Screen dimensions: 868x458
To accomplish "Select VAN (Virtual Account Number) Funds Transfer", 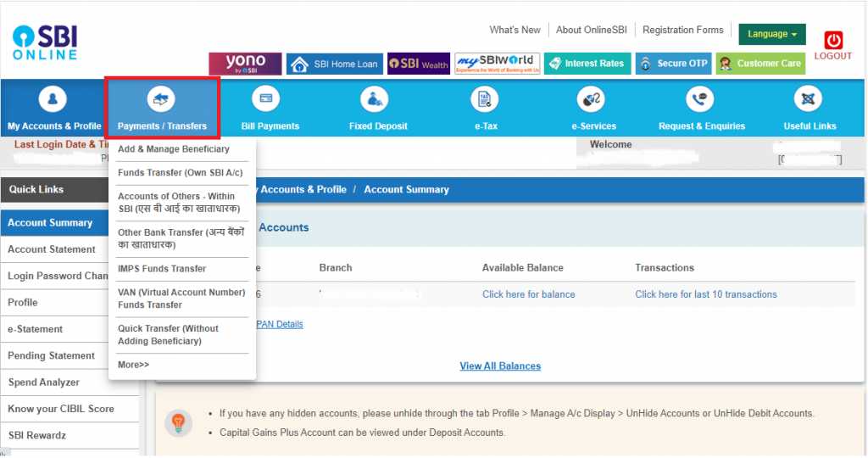I will click(x=181, y=299).
